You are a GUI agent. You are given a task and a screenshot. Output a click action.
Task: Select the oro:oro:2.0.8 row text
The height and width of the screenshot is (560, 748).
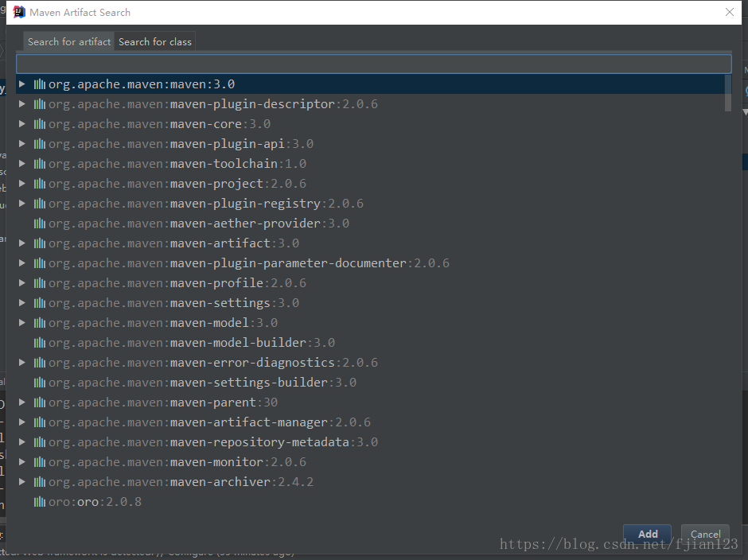(95, 502)
